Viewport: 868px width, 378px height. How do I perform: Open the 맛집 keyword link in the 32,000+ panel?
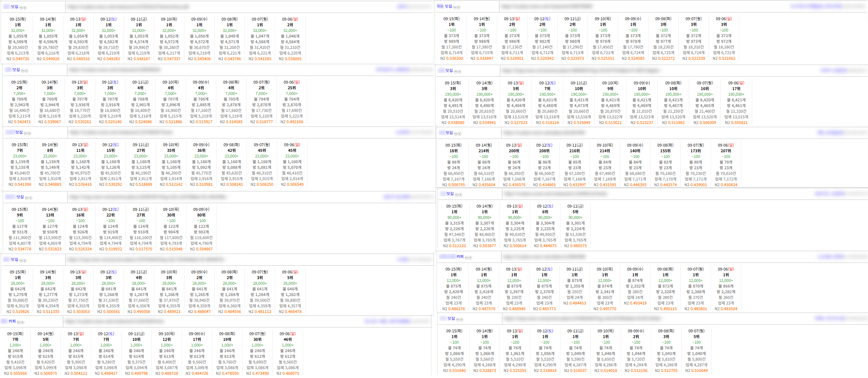click(x=15, y=7)
